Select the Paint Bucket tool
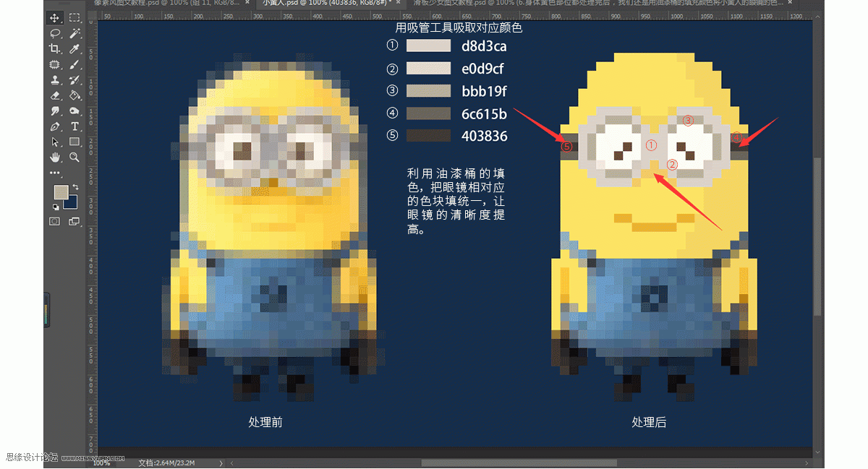Image resolution: width=868 pixels, height=469 pixels. (75, 95)
